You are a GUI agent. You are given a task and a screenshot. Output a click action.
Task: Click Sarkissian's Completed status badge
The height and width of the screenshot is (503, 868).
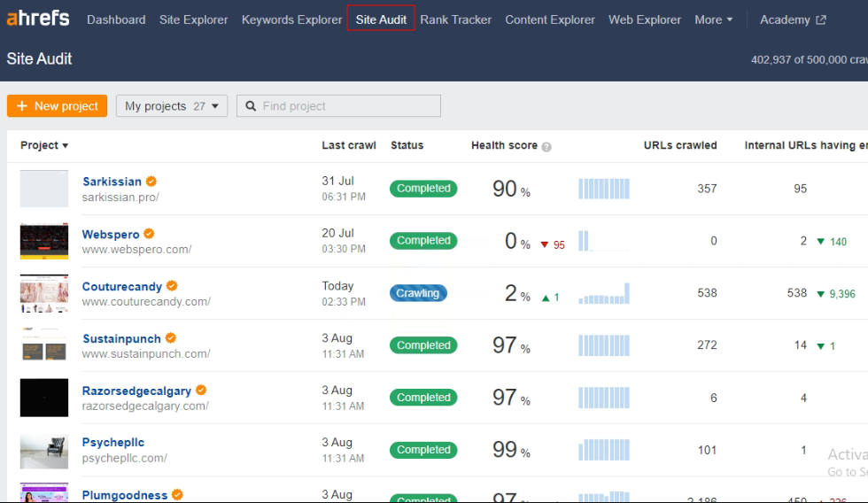click(423, 188)
